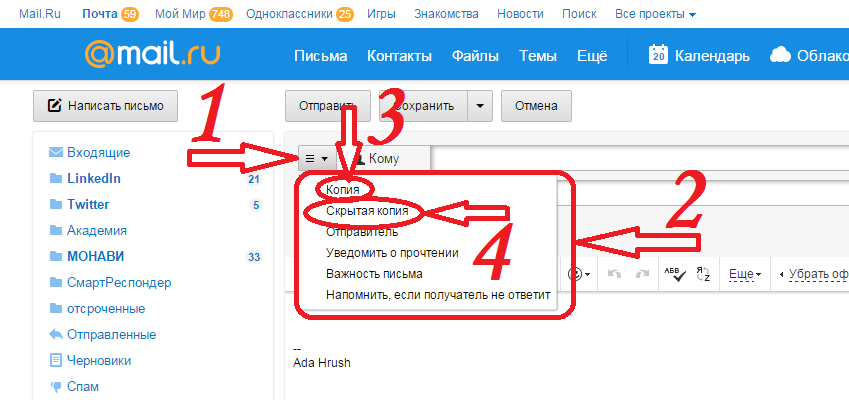Click the Отмена button
Screen dimensions: 849x400
[536, 106]
